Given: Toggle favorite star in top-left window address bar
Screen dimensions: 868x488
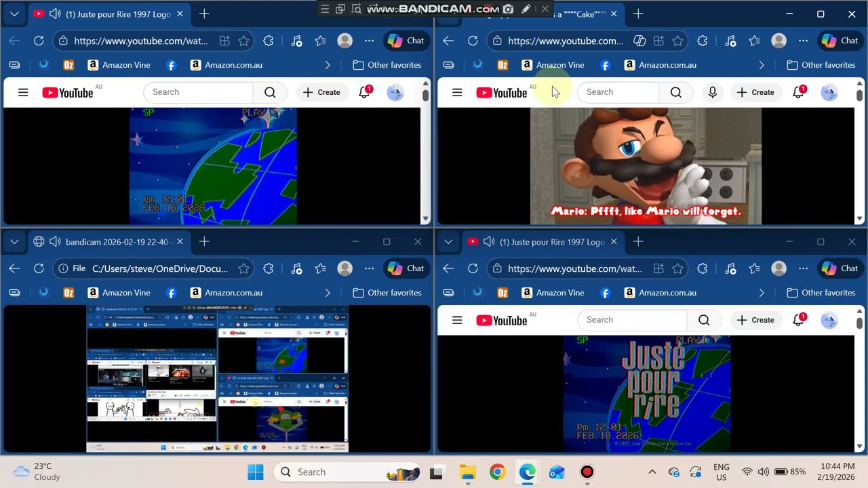Looking at the screenshot, I should (x=244, y=41).
